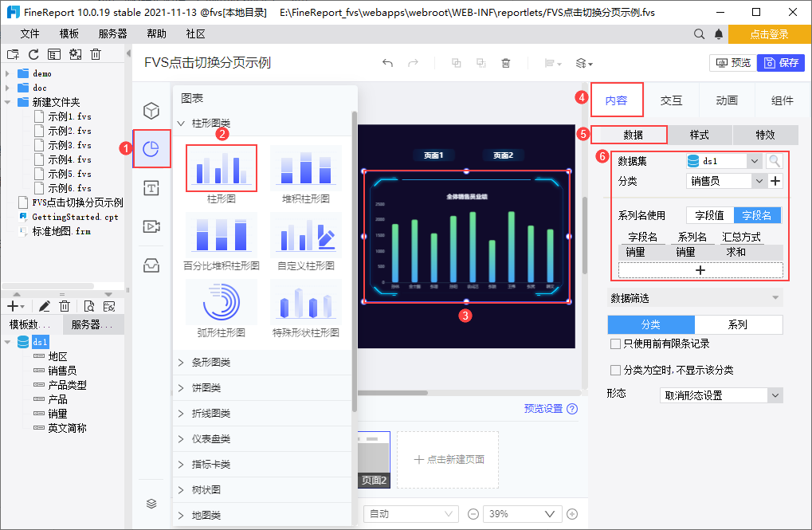Viewport: 812px width, 530px height.
Task: Click the add category plus icon
Action: tap(775, 182)
